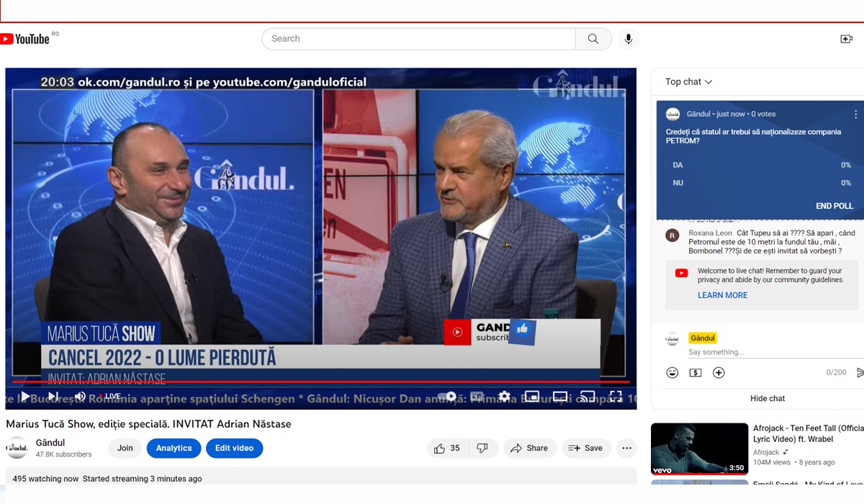Screen dimensions: 864x504
Task: Open video player settings gear
Action: coord(504,396)
